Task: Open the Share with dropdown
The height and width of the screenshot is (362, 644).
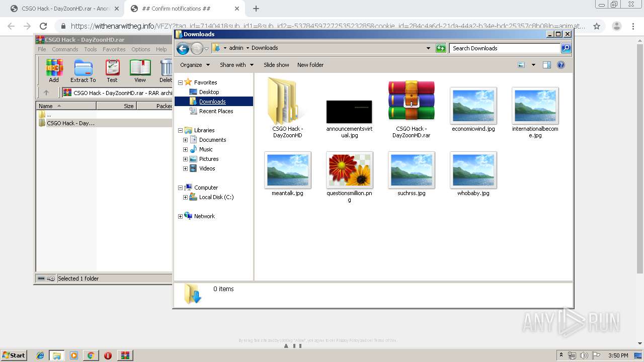Action: (236, 65)
